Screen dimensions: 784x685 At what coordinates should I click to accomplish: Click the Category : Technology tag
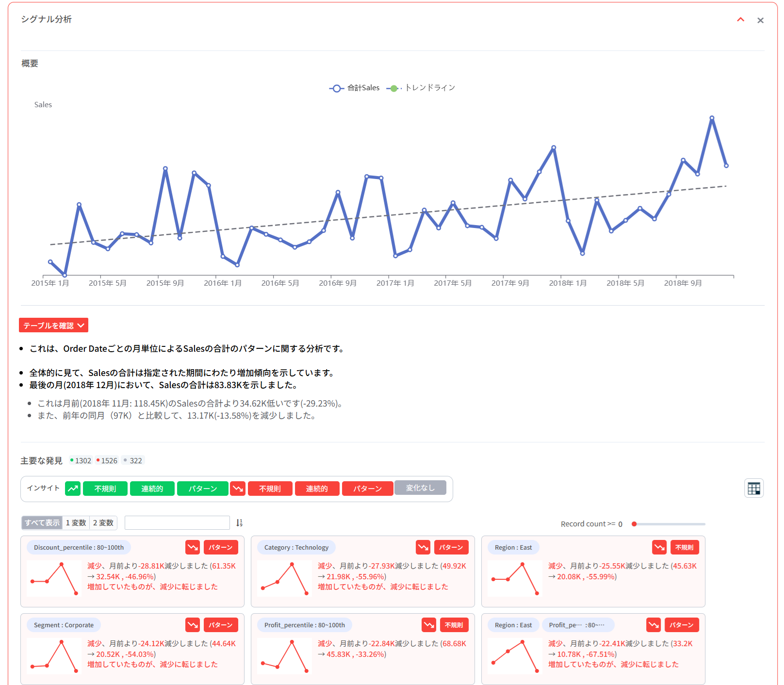tap(296, 547)
